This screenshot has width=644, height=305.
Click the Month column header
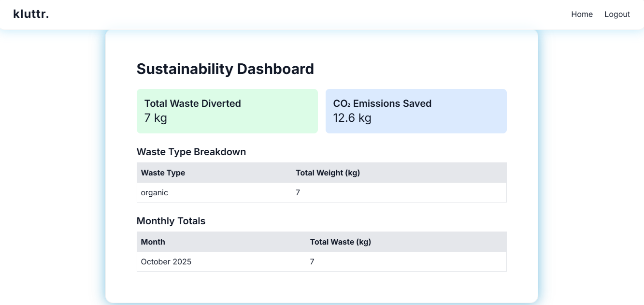coord(153,242)
